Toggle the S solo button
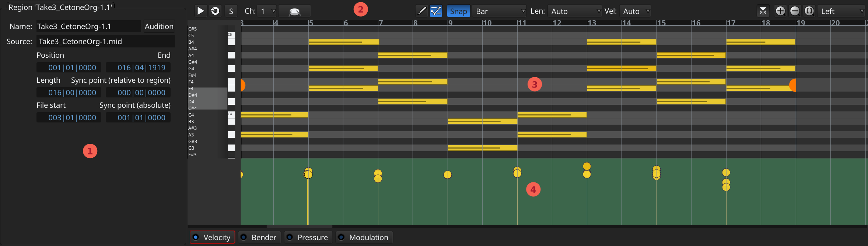The height and width of the screenshot is (246, 868). click(x=231, y=11)
